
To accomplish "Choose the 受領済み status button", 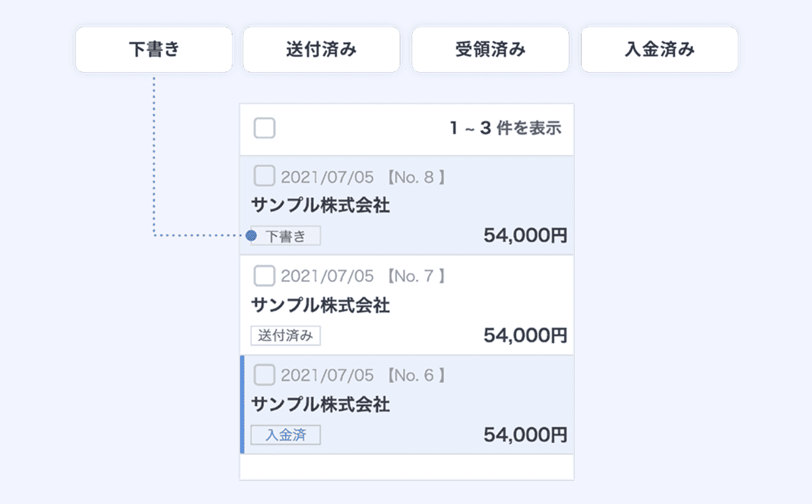I will 491,50.
